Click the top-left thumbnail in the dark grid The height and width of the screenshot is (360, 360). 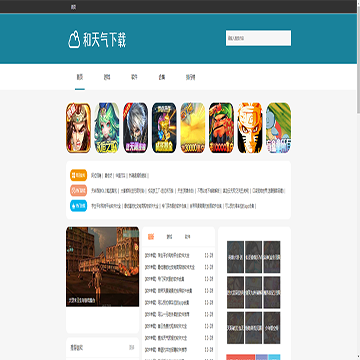tap(235, 257)
